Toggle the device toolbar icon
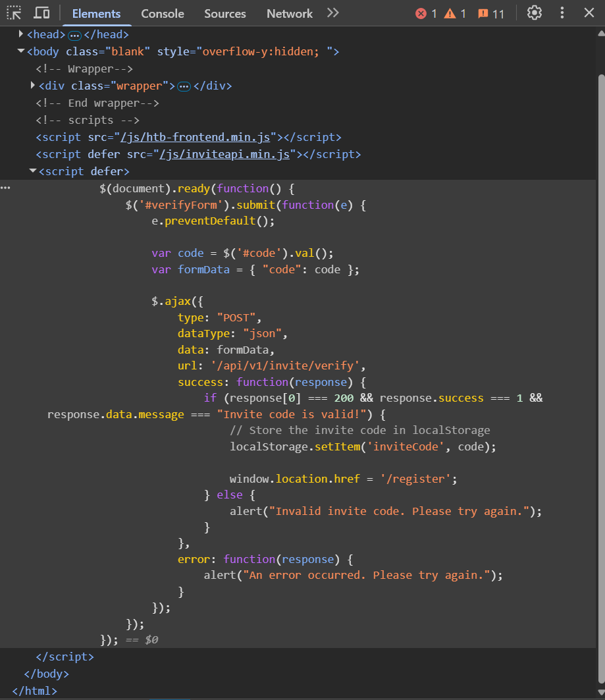Screen dimensions: 605x700 [41, 13]
